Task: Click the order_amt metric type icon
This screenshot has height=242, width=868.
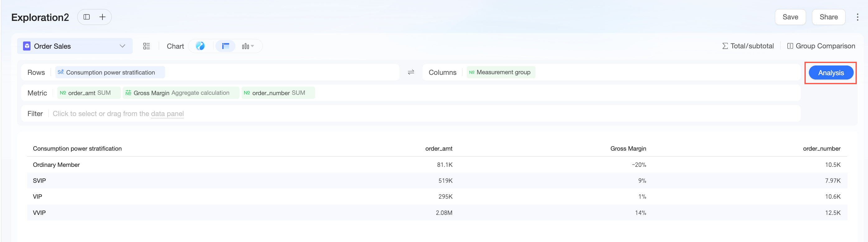Action: [x=63, y=93]
